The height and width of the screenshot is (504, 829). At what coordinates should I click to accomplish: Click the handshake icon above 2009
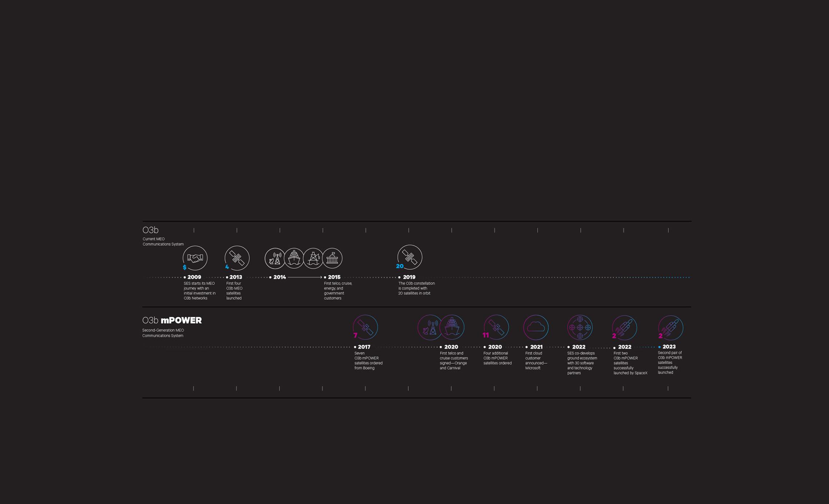tap(195, 258)
